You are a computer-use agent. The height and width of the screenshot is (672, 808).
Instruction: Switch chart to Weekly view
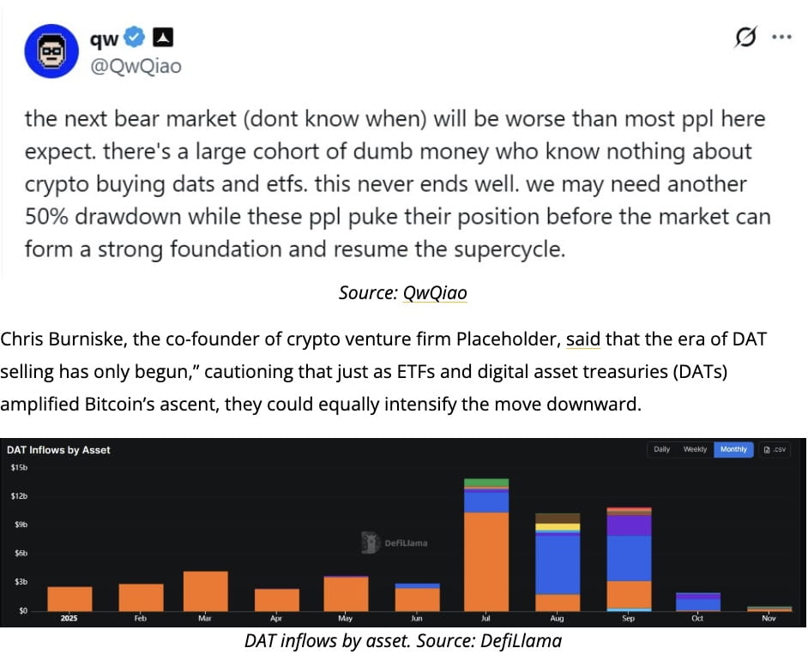pyautogui.click(x=695, y=449)
